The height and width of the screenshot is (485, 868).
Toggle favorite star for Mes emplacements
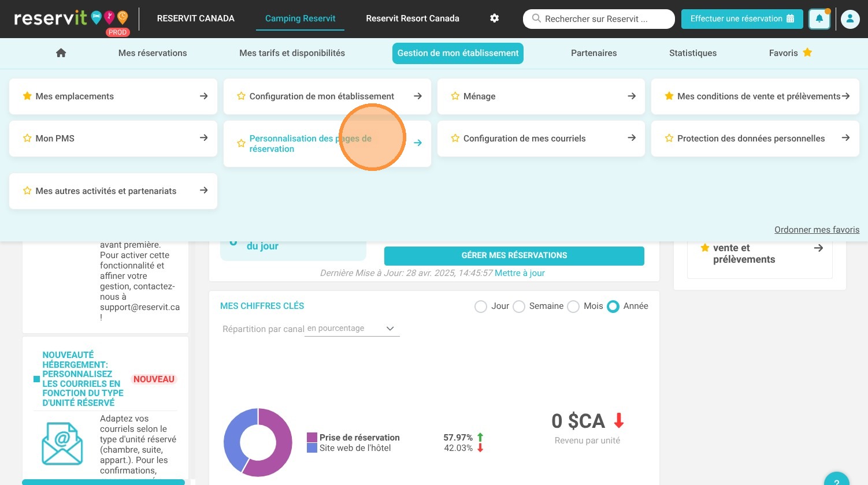[x=27, y=96]
